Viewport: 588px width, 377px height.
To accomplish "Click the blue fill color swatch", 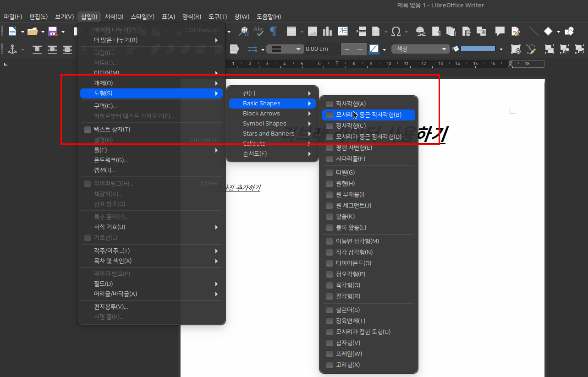I will (477, 49).
